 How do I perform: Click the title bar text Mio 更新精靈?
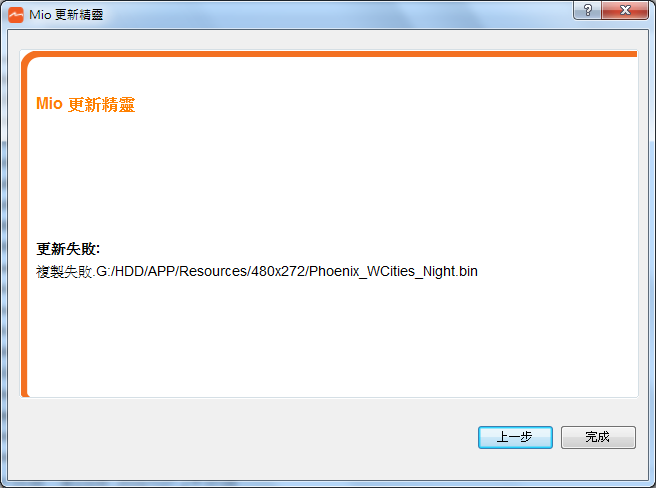pyautogui.click(x=66, y=15)
